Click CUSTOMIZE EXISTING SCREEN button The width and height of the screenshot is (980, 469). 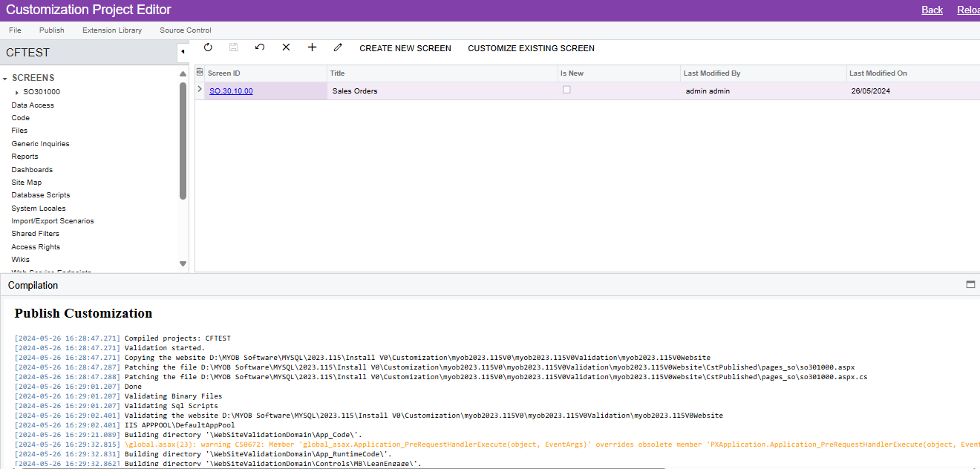[x=531, y=48]
